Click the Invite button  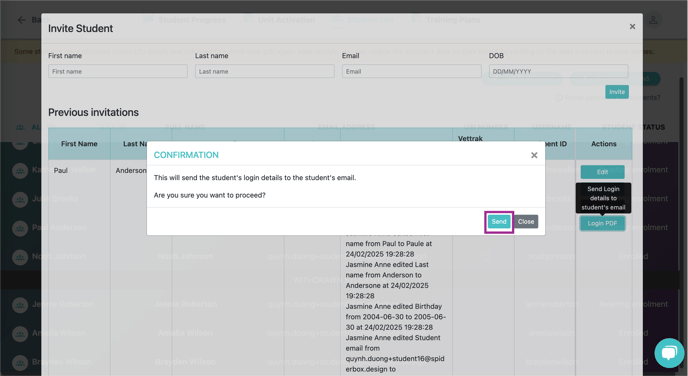tap(617, 92)
